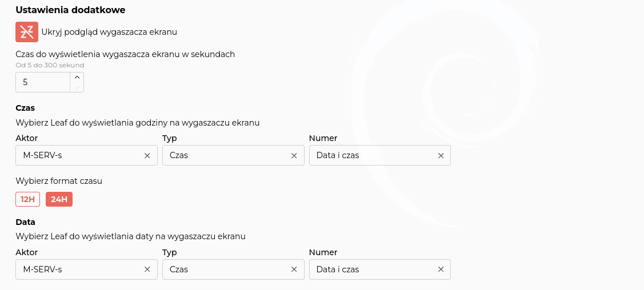Click the 'Wybierz format czasu' label
644x290 pixels.
[59, 181]
